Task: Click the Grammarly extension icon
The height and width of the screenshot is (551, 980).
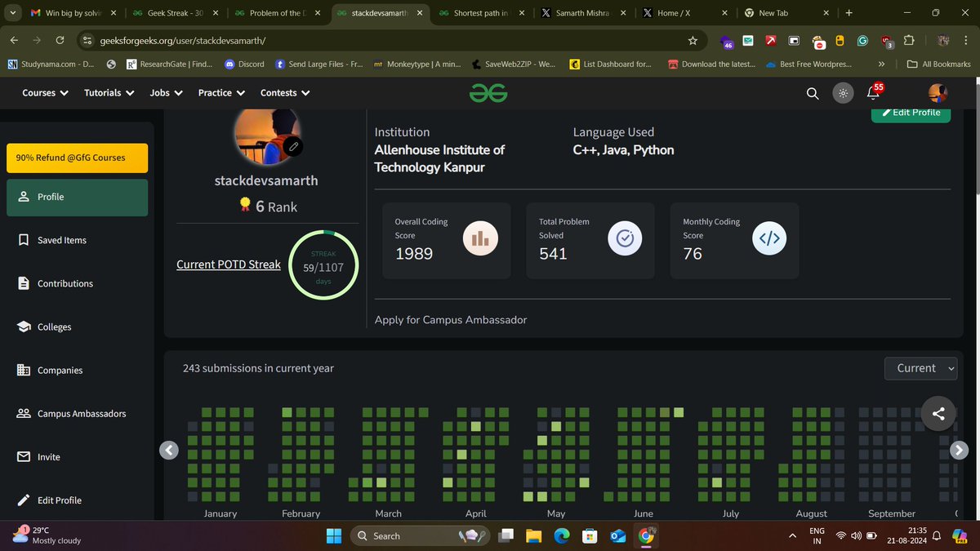Action: [x=862, y=41]
